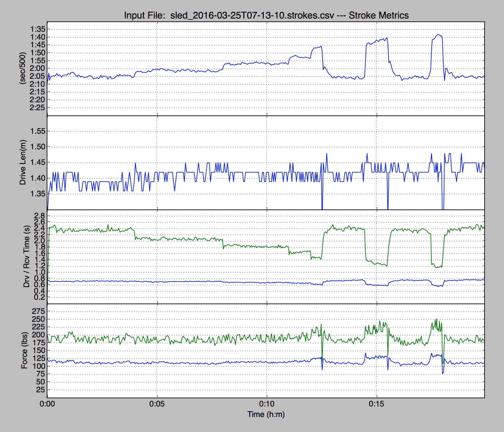Select the 0:10 time tick label
This screenshot has height=432, width=504.
267,404
